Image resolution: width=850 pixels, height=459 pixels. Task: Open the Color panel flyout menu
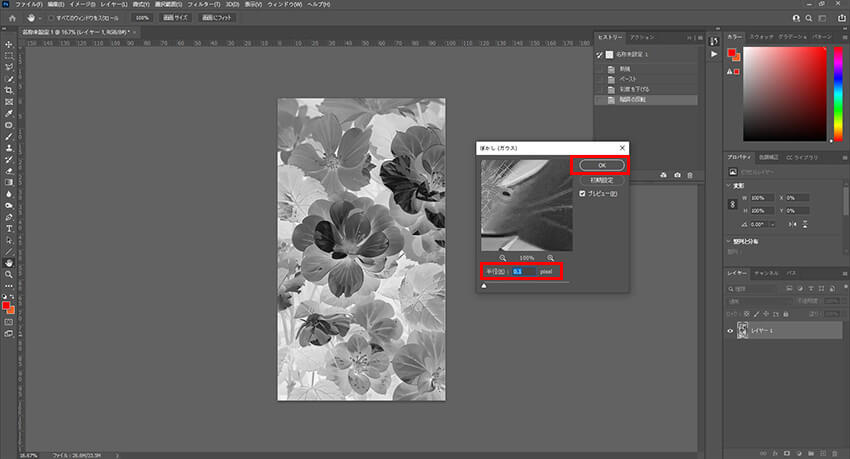845,37
